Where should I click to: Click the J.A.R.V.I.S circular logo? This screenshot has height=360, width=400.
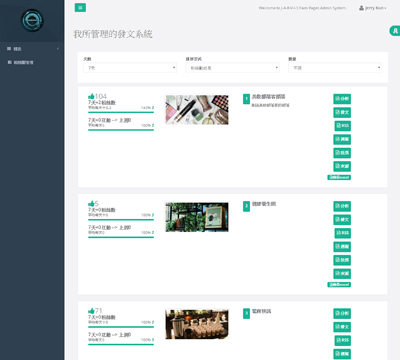click(x=32, y=20)
